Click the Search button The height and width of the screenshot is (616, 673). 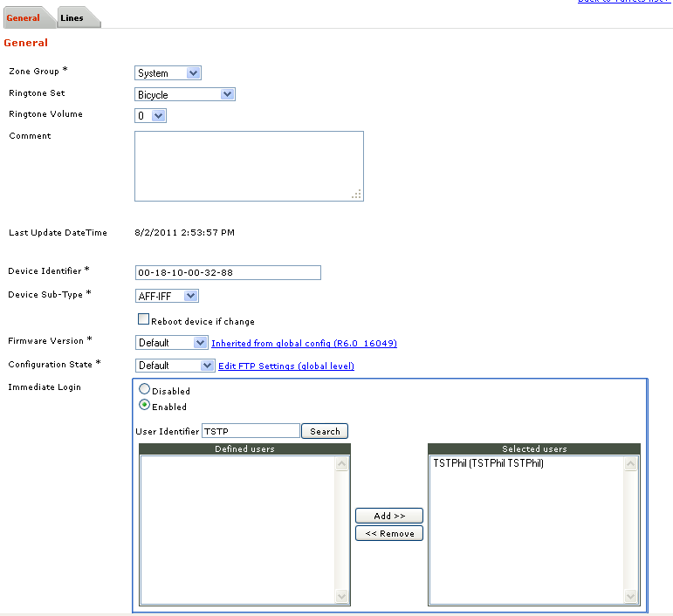pos(325,431)
